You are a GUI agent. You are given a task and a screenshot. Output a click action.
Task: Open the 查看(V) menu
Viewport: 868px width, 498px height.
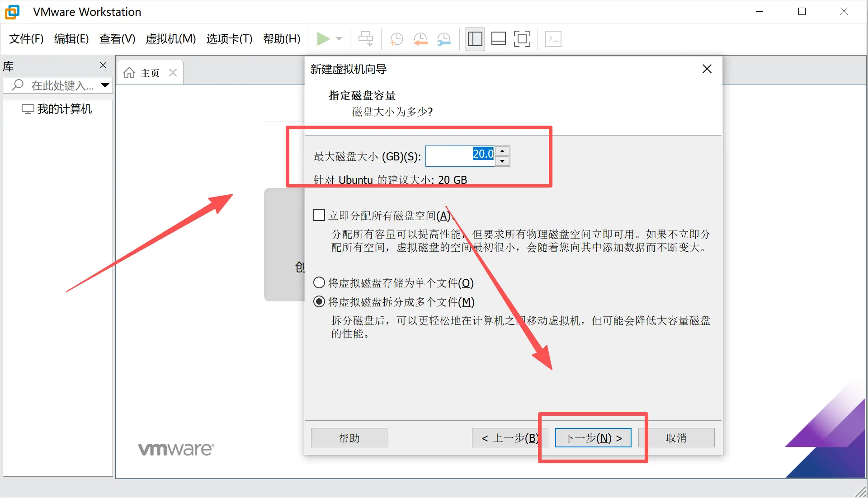tap(118, 39)
